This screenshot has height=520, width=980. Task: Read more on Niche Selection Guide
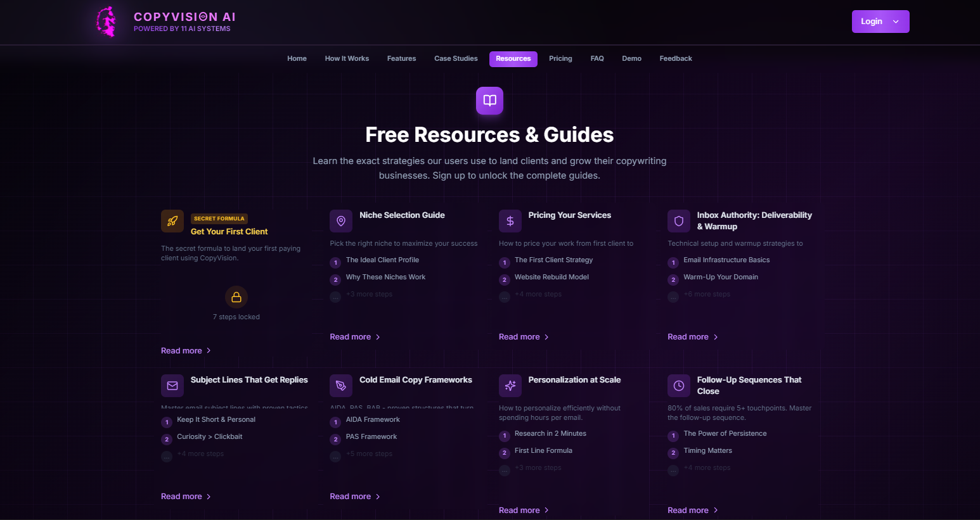tap(355, 337)
